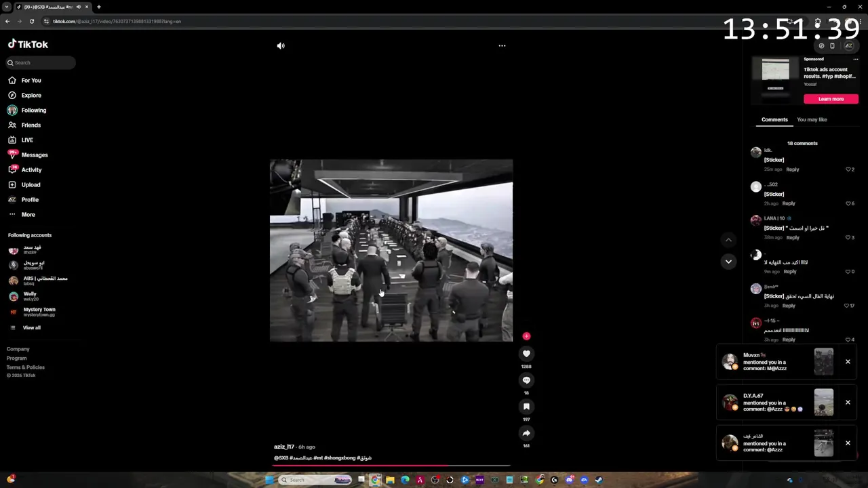
Task: Like the comment with 6 likes
Action: coord(848,203)
